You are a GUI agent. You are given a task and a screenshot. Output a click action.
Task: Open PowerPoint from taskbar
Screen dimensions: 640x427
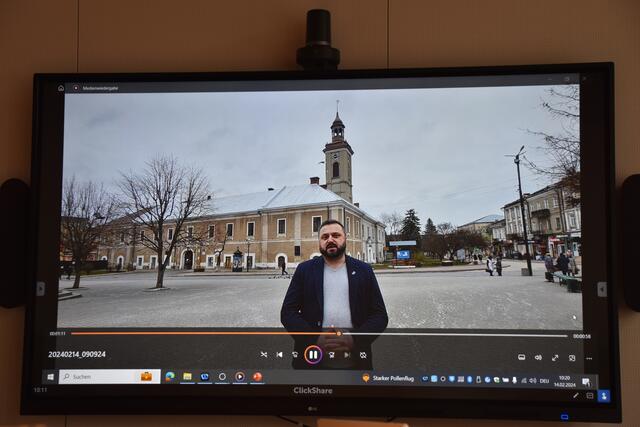pos(257,377)
